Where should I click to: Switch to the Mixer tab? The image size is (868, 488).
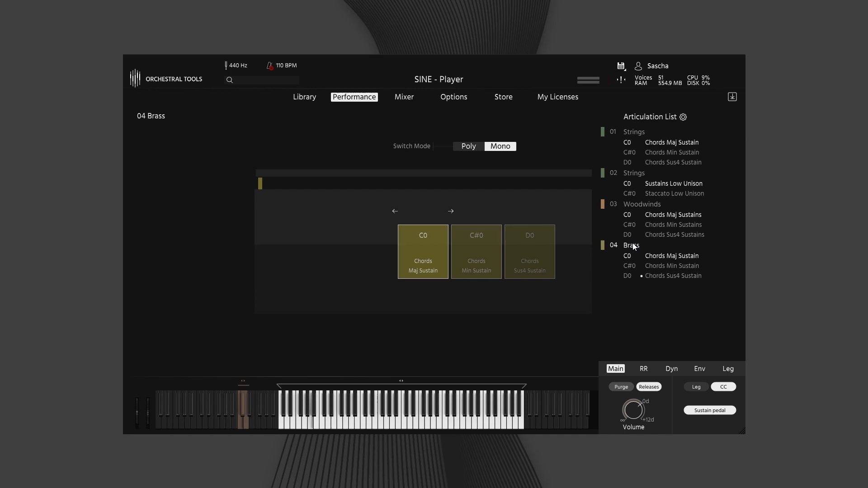click(404, 97)
